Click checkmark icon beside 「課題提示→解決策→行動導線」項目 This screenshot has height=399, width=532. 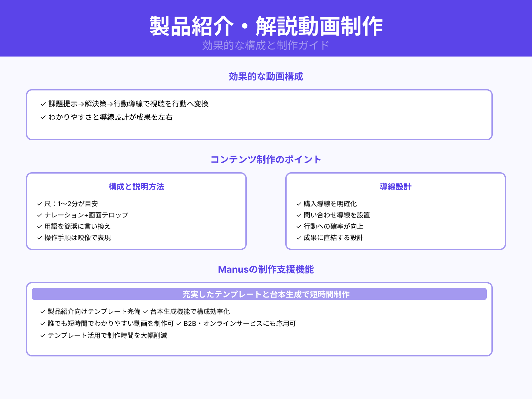click(x=43, y=104)
